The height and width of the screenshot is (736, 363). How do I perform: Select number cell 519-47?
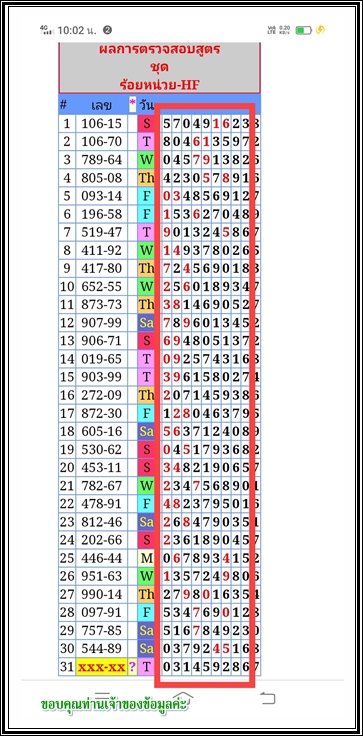(x=101, y=232)
